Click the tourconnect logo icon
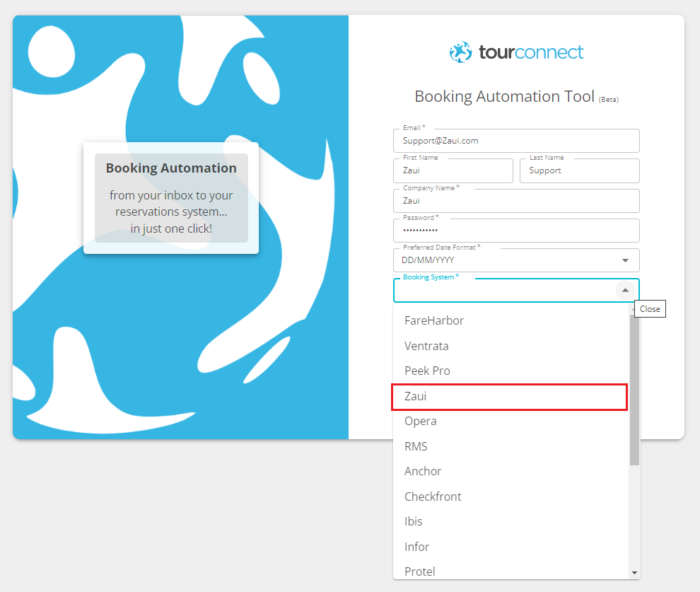Screen dimensions: 700x592 point(461,52)
